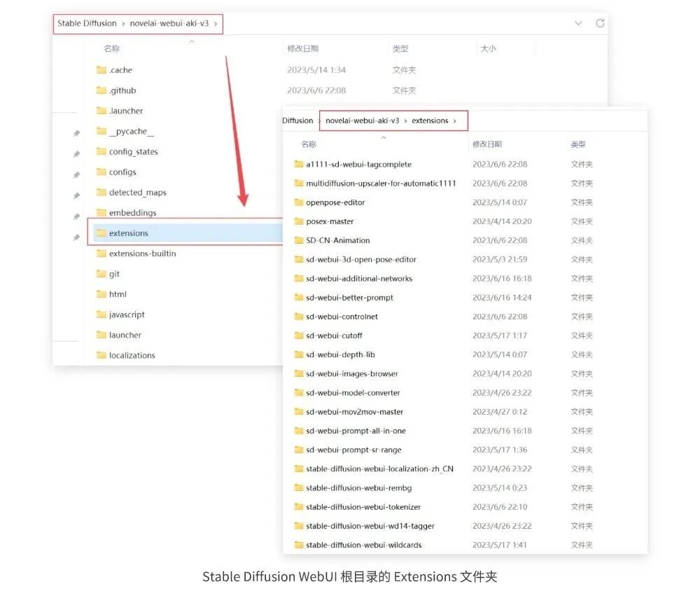This screenshot has height=596, width=700.
Task: Click the embeddings folder icon
Action: click(101, 213)
